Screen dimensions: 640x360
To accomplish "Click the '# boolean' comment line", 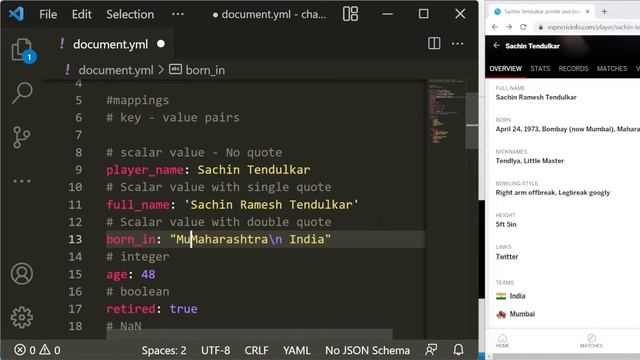I will click(x=138, y=291).
